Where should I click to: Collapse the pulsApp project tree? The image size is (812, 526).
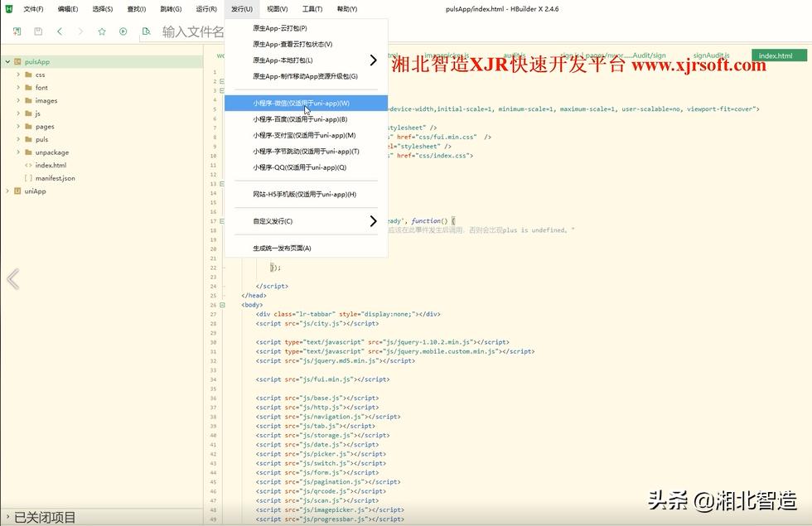(7, 61)
